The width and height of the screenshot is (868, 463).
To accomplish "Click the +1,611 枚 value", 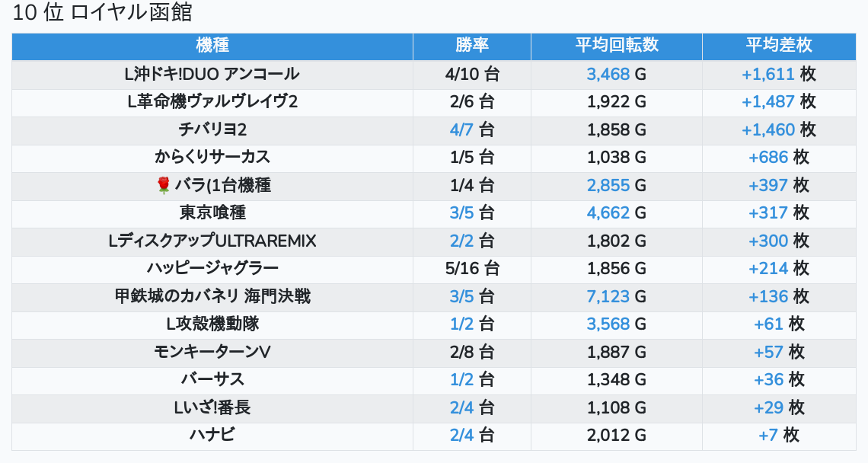I will (x=778, y=75).
